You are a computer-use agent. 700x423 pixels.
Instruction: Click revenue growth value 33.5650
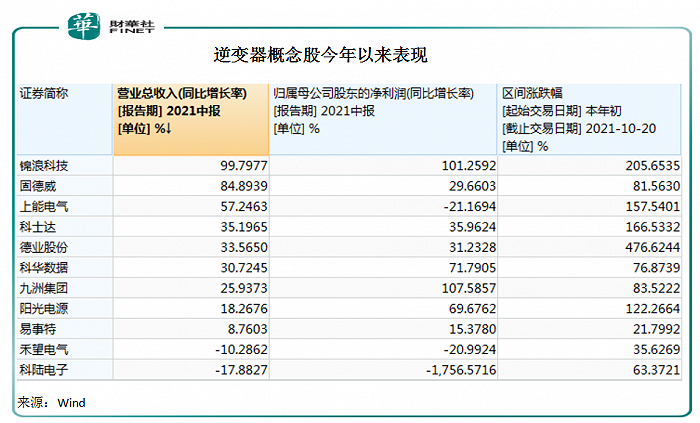click(x=244, y=247)
